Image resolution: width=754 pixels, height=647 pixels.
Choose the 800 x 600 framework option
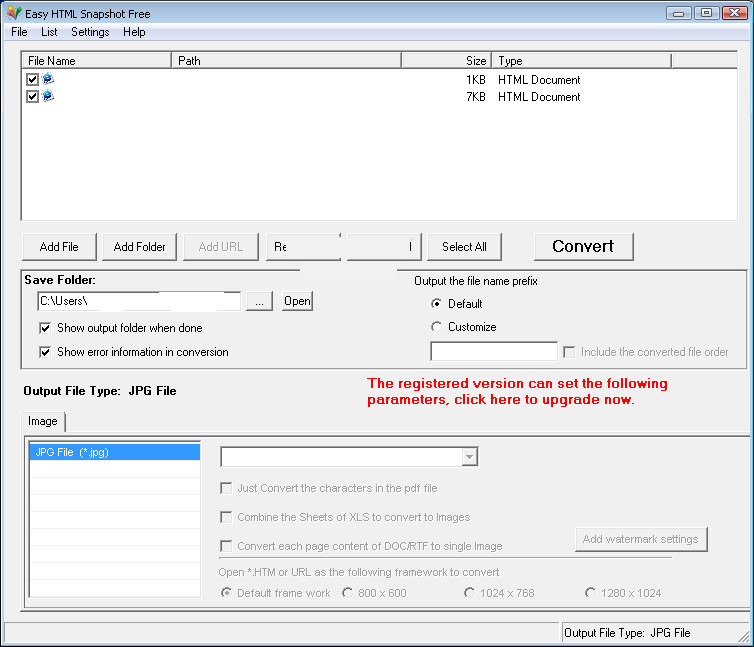coord(347,593)
